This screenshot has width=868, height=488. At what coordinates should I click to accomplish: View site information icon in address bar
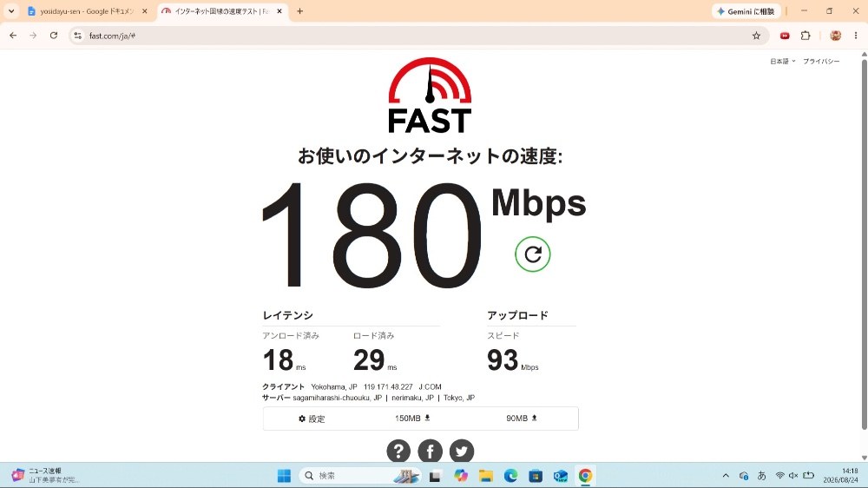(x=77, y=36)
